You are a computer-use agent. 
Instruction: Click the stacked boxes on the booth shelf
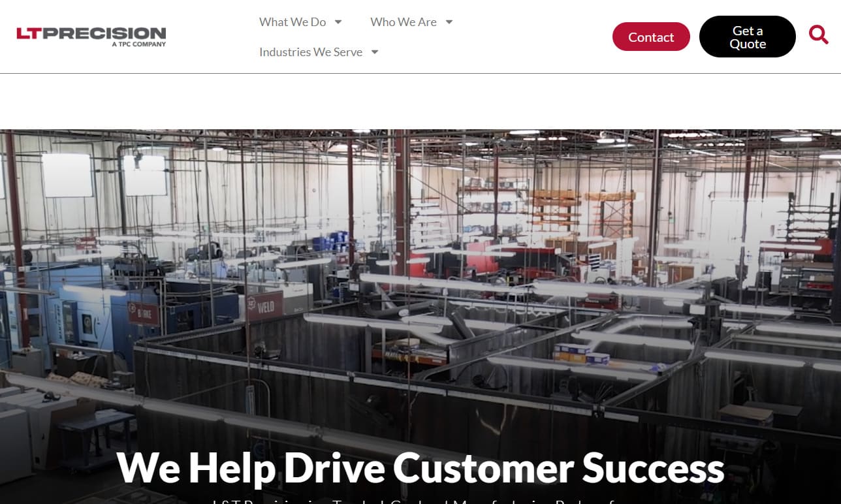click(x=581, y=354)
